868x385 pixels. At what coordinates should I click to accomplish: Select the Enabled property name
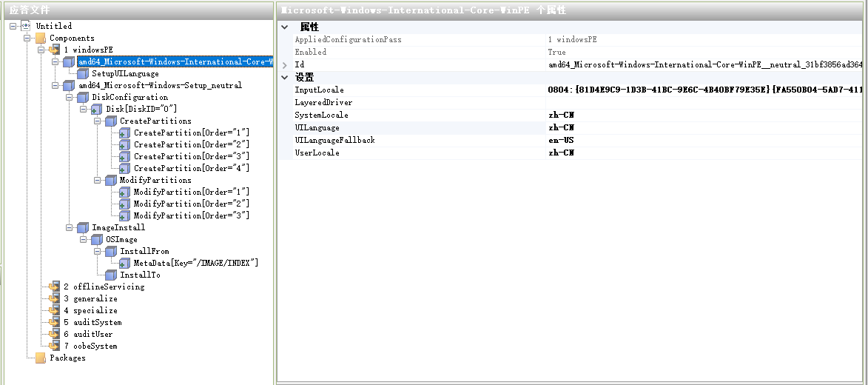coord(311,52)
